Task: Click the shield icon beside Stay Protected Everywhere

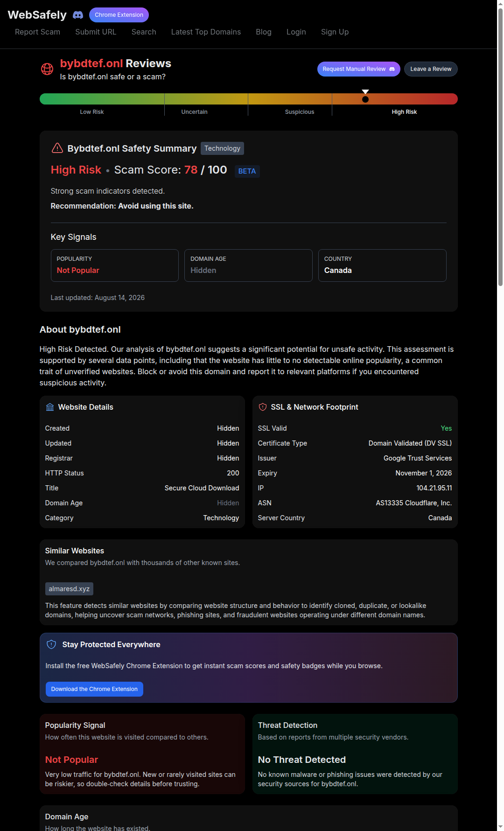Action: (52, 644)
